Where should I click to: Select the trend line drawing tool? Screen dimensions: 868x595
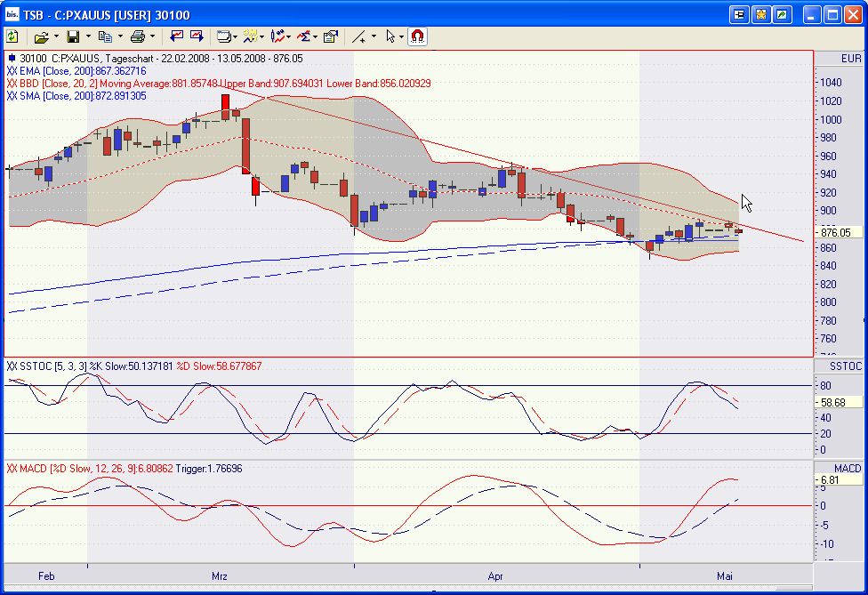pyautogui.click(x=359, y=37)
